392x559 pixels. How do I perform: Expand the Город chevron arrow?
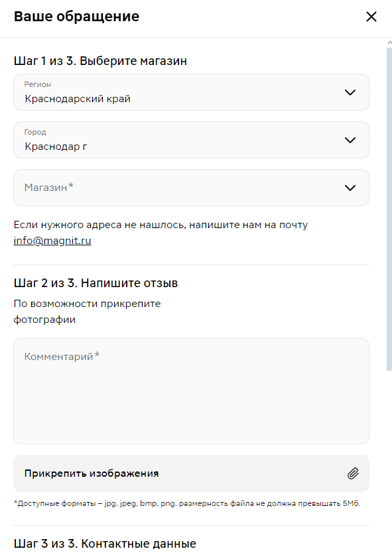point(350,140)
